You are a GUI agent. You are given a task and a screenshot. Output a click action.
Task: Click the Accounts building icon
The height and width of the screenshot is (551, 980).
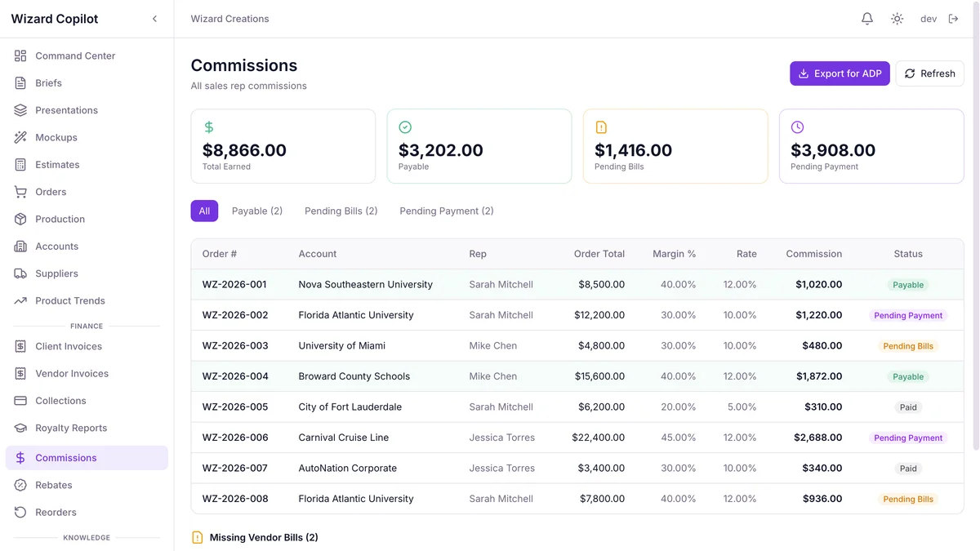[x=20, y=247]
